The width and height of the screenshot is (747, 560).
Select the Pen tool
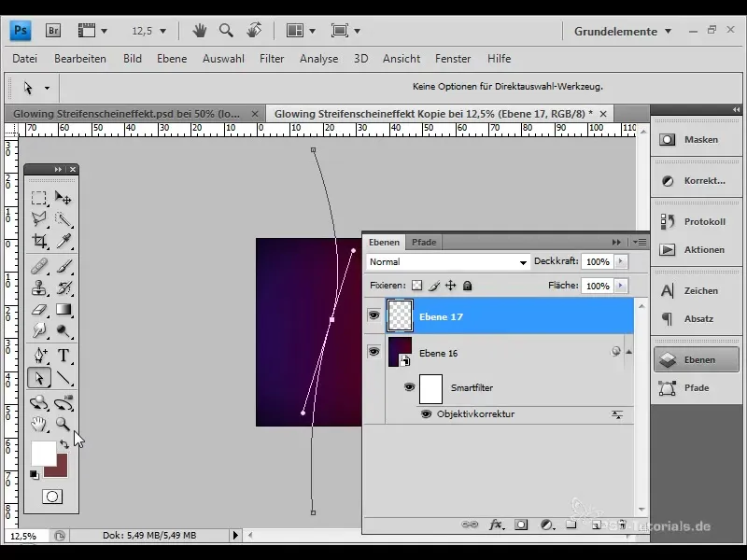(39, 356)
